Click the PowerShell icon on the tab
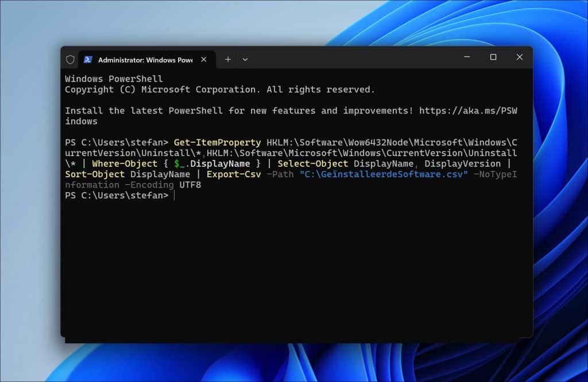Image resolution: width=588 pixels, height=382 pixels. [88, 60]
